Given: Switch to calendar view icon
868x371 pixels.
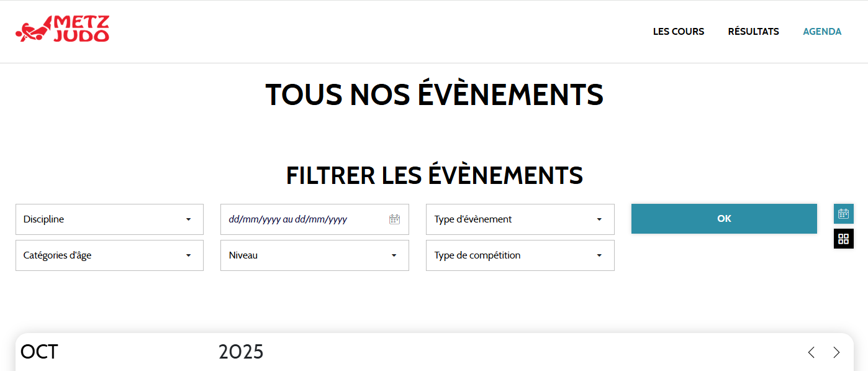Looking at the screenshot, I should pyautogui.click(x=843, y=214).
